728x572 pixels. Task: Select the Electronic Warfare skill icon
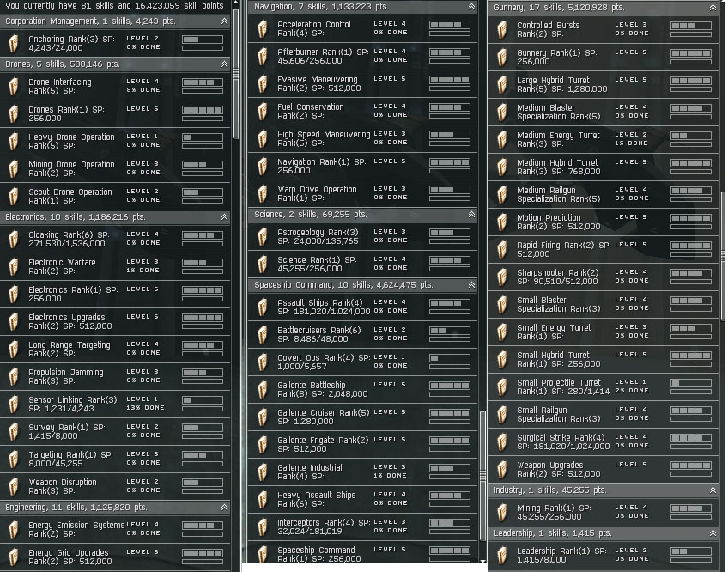[14, 267]
